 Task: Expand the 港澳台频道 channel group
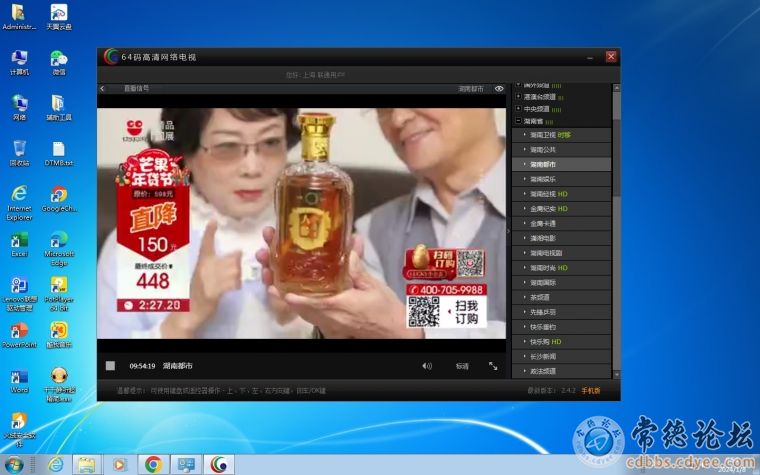pos(518,96)
